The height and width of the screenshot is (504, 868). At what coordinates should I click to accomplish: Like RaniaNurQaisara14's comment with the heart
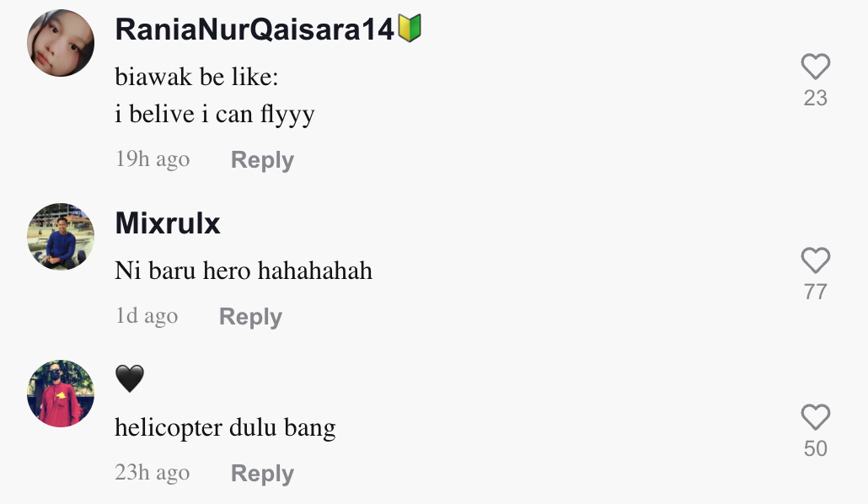pos(815,67)
